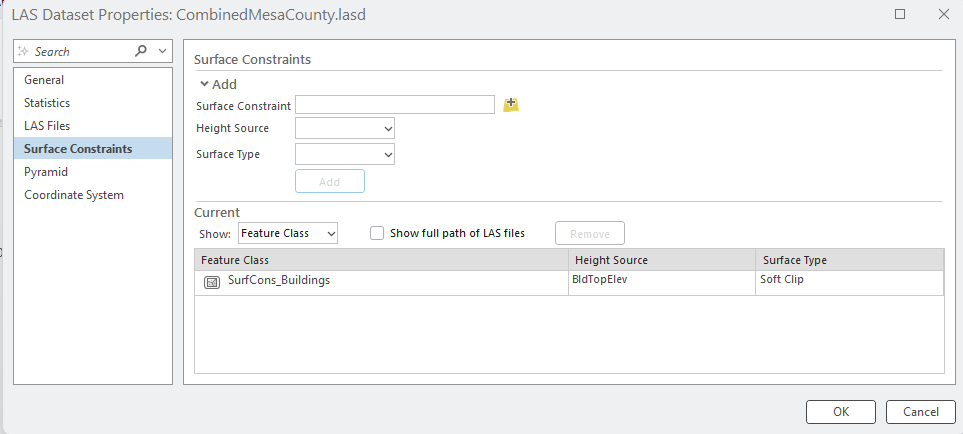963x434 pixels.
Task: Collapse the Add section chevron
Action: (x=204, y=84)
